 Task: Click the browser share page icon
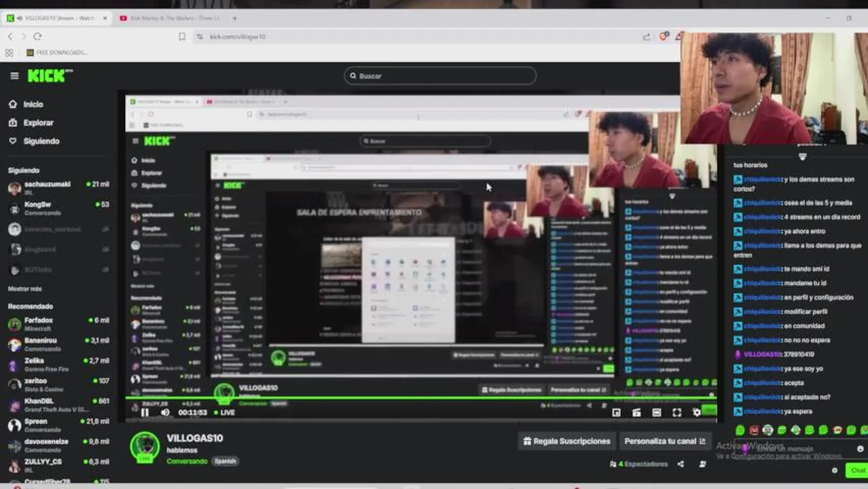(646, 37)
